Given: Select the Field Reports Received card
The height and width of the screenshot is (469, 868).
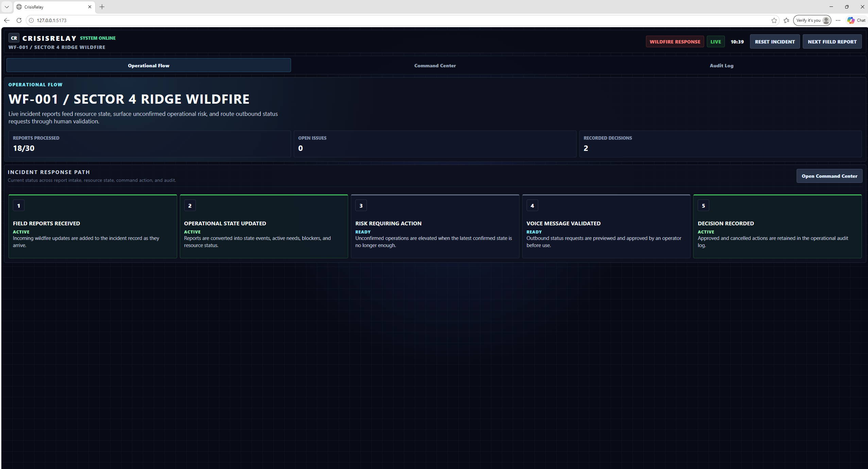Looking at the screenshot, I should coord(92,226).
